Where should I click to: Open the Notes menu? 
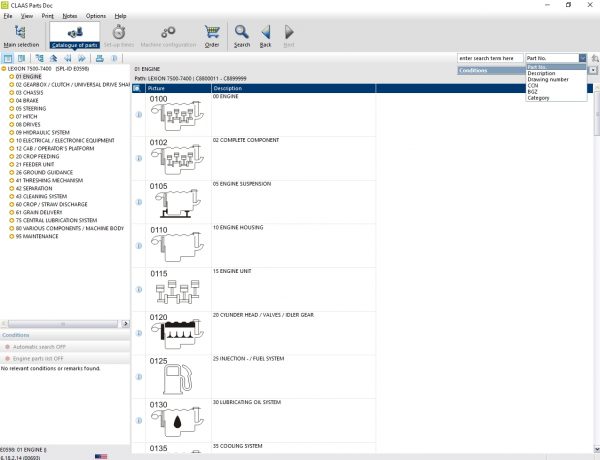(69, 16)
